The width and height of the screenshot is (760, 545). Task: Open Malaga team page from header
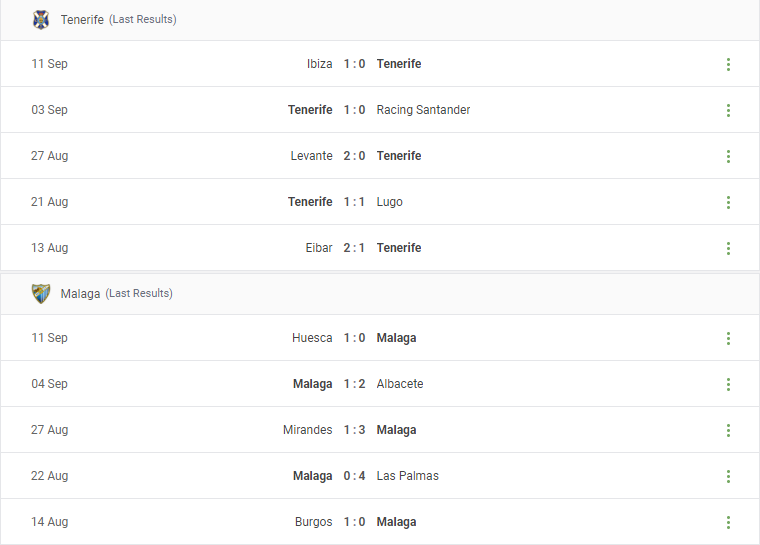[80, 293]
